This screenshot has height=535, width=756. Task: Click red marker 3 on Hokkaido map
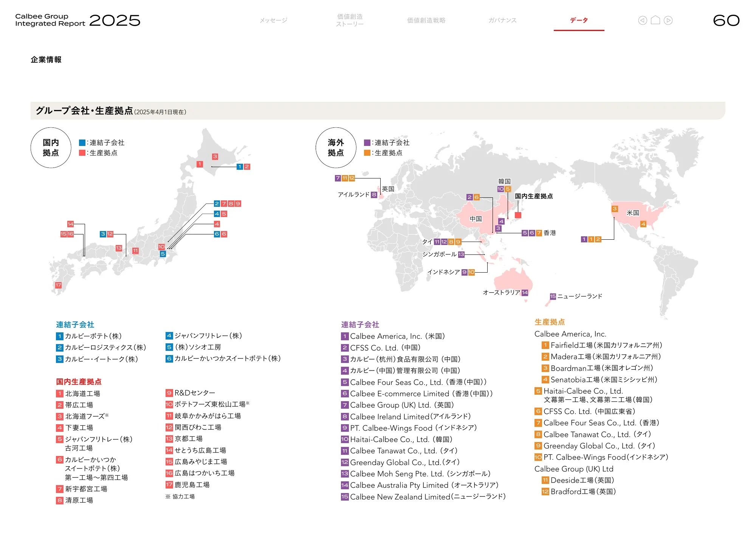coord(215,157)
